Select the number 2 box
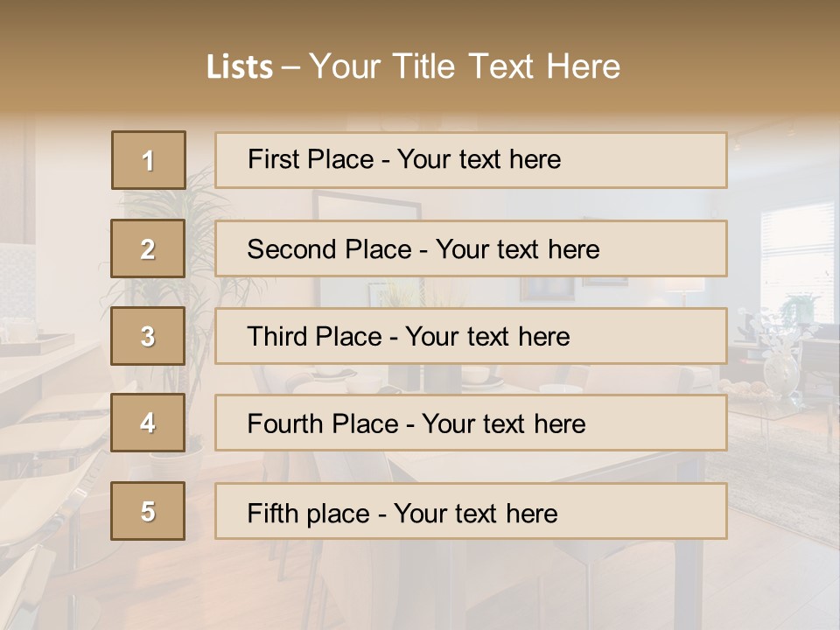This screenshot has width=840, height=630. click(148, 249)
